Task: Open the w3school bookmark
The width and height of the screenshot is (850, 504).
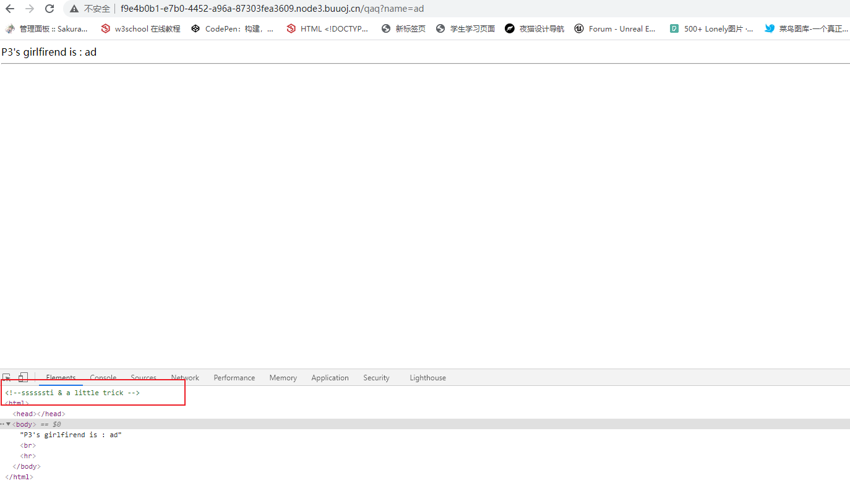Action: click(x=140, y=28)
